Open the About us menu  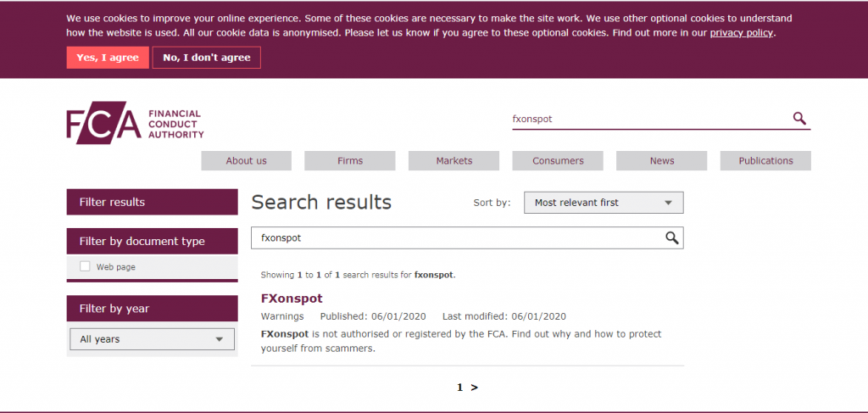[247, 160]
